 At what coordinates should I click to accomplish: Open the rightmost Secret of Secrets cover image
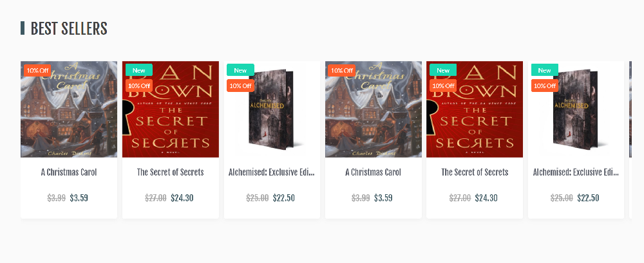[x=475, y=109]
